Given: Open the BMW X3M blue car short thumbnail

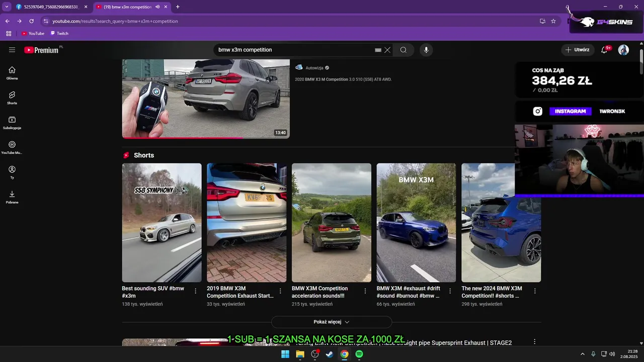Looking at the screenshot, I should point(416,222).
